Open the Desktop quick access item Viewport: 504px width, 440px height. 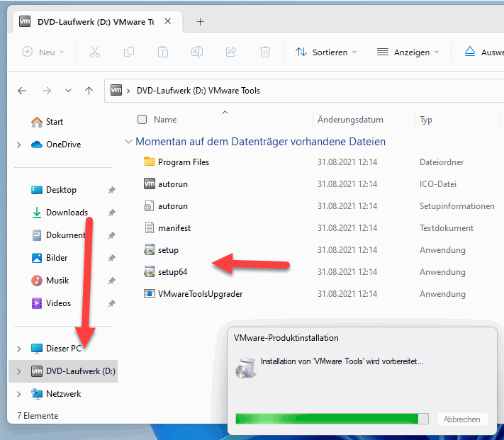click(x=54, y=190)
